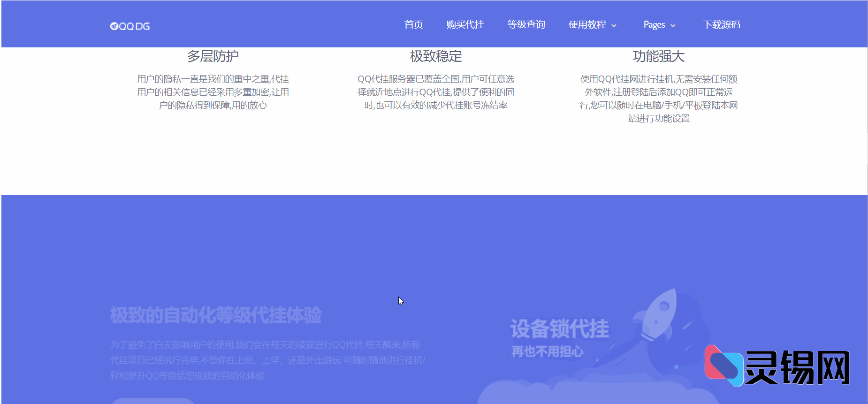The image size is (868, 404).
Task: Select the 极致稳定 heading
Action: click(436, 56)
